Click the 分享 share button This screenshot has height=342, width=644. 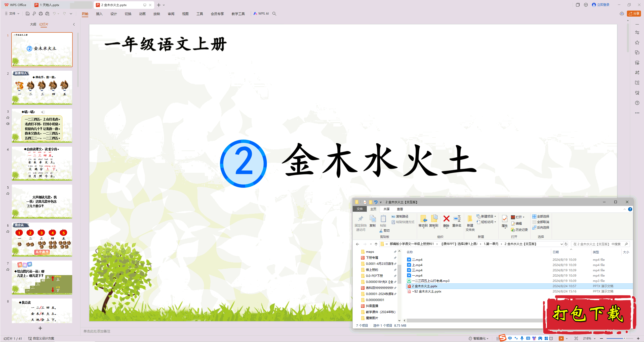coord(634,14)
